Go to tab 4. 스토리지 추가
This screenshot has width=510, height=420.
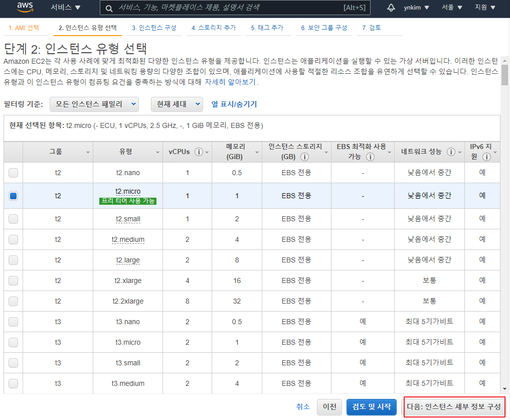pos(214,28)
